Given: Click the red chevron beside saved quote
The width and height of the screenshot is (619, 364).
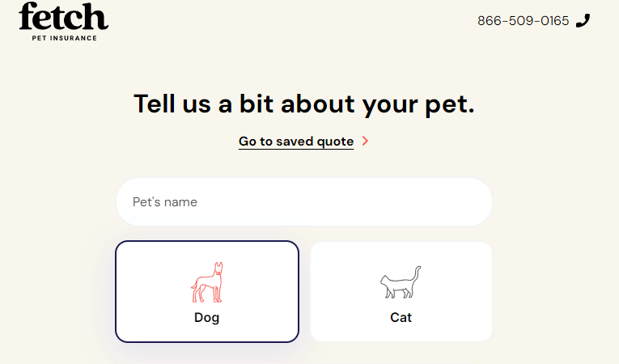Looking at the screenshot, I should pos(366,142).
